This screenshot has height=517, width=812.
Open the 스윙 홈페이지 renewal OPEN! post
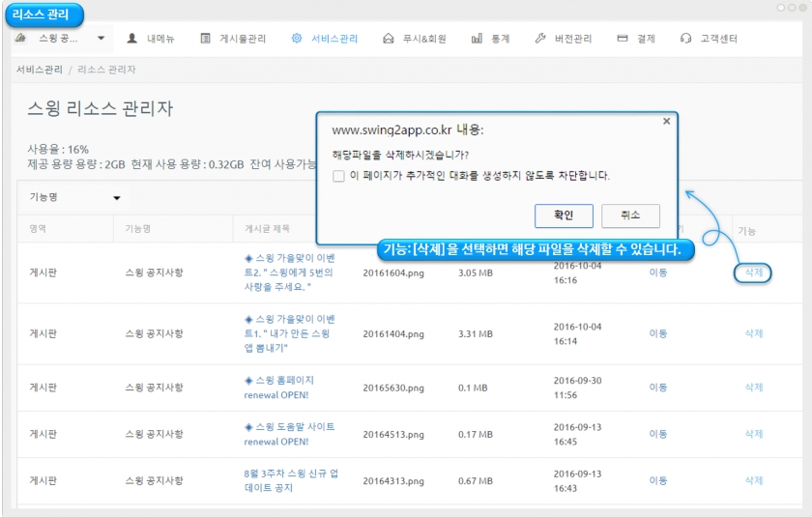[278, 387]
